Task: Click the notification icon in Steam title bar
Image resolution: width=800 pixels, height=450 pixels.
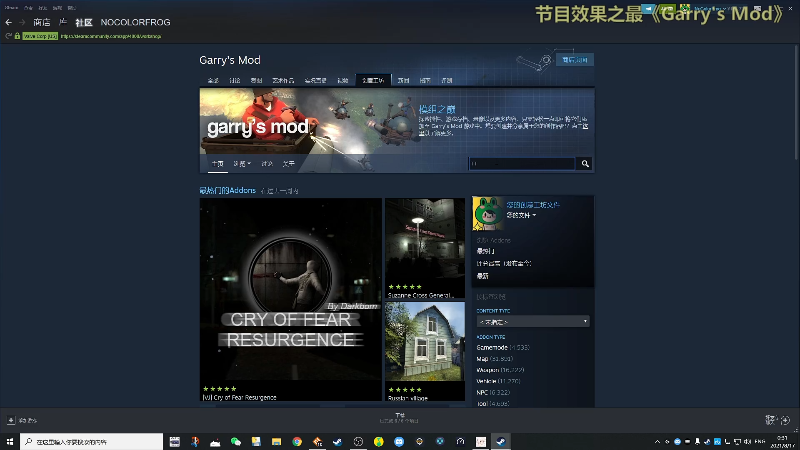Action: (x=648, y=8)
